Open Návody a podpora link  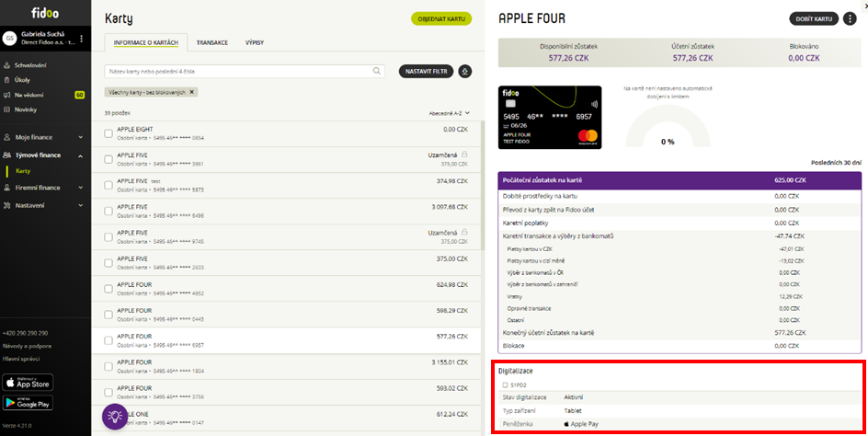pyautogui.click(x=28, y=346)
